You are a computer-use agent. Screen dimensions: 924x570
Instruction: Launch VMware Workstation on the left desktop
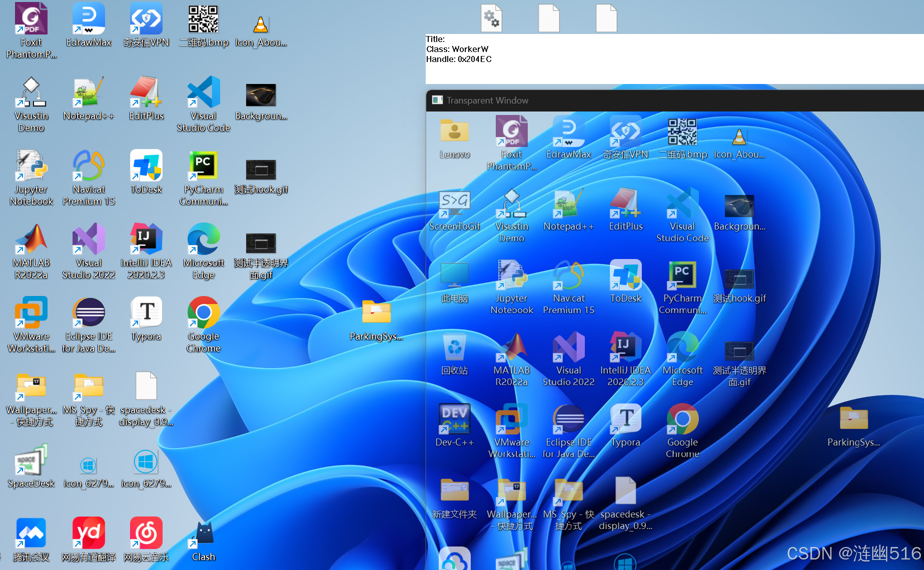click(x=31, y=324)
